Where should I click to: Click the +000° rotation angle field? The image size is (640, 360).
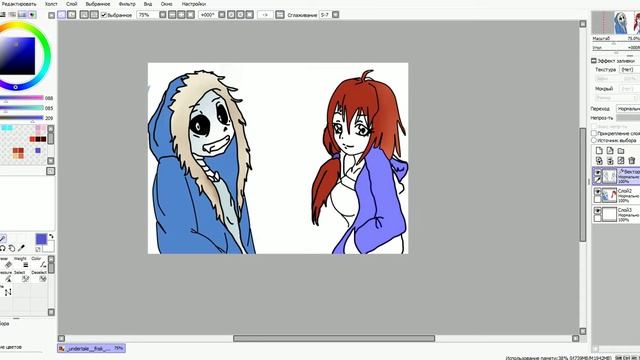coord(208,15)
